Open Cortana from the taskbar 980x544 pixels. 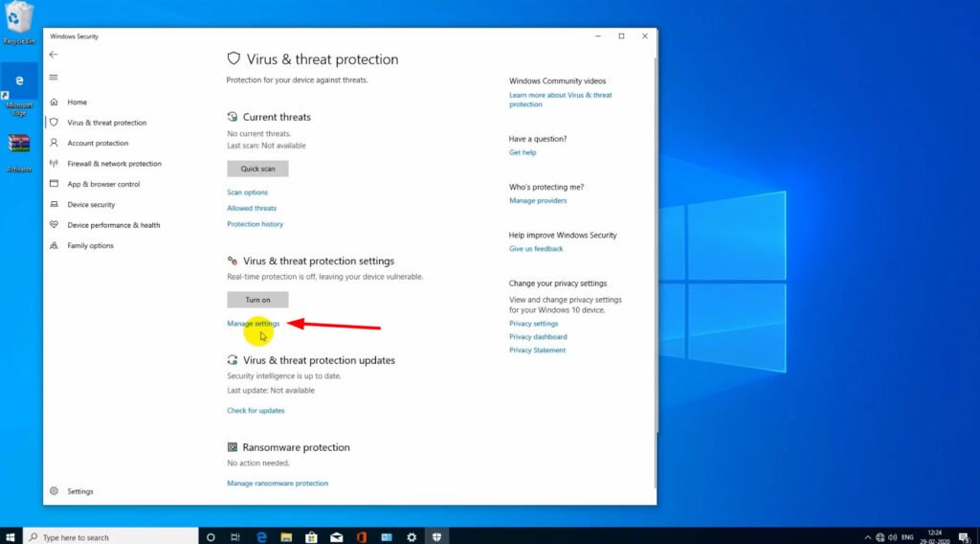point(211,537)
